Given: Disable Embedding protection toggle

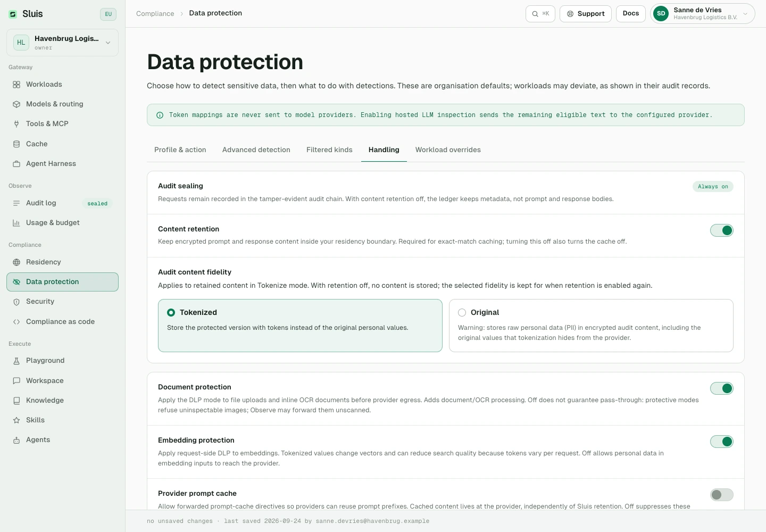Looking at the screenshot, I should (x=722, y=442).
